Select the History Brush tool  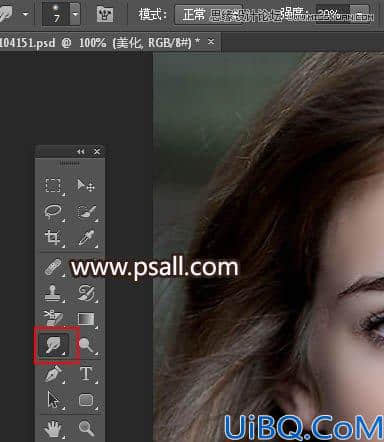pyautogui.click(x=86, y=293)
